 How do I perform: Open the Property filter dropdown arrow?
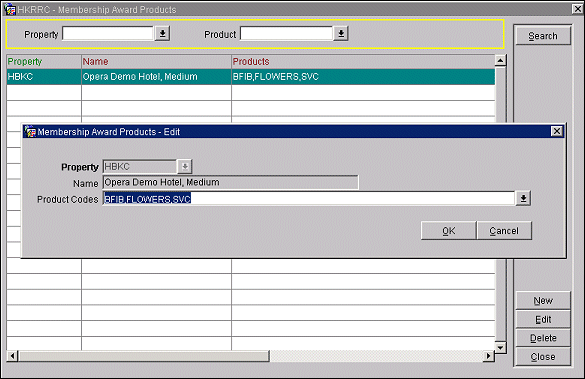(x=162, y=34)
